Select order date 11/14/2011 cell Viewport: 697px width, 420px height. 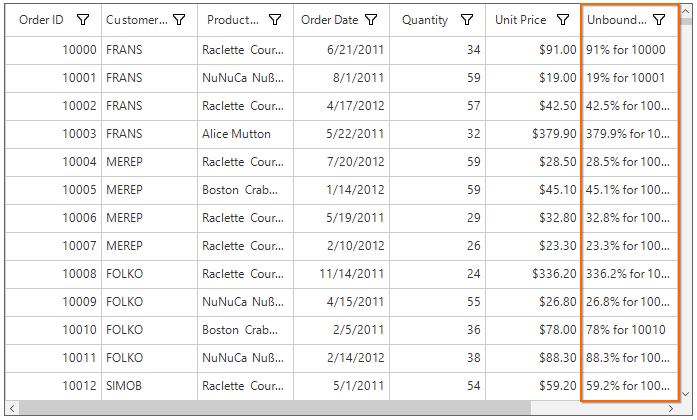pyautogui.click(x=341, y=274)
